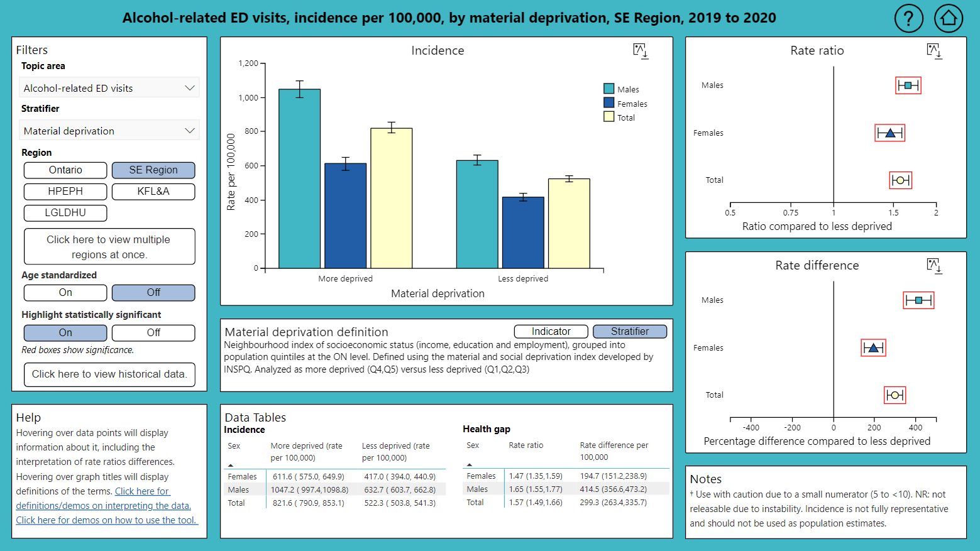This screenshot has height=551, width=980.
Task: Go to the home page icon
Action: pyautogui.click(x=949, y=18)
